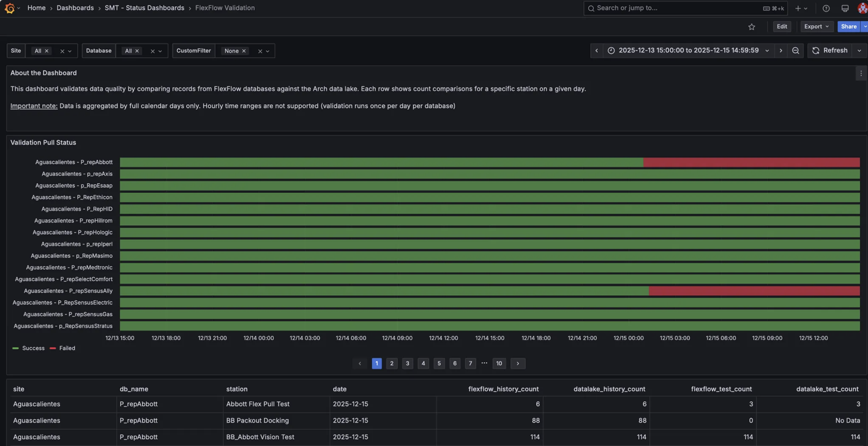The width and height of the screenshot is (868, 446).
Task: Open the news/monitor icon in top bar
Action: 845,8
